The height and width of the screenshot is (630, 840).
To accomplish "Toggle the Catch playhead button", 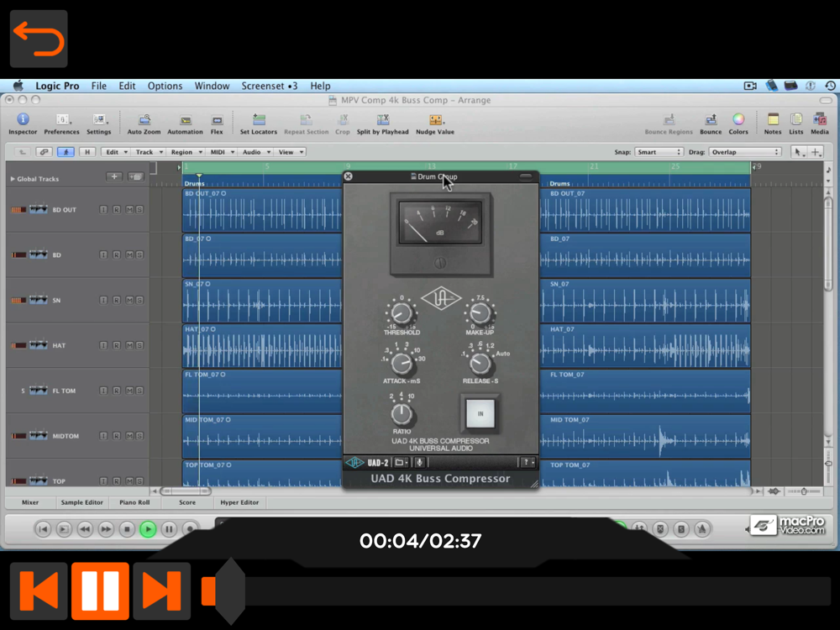I will (x=66, y=152).
